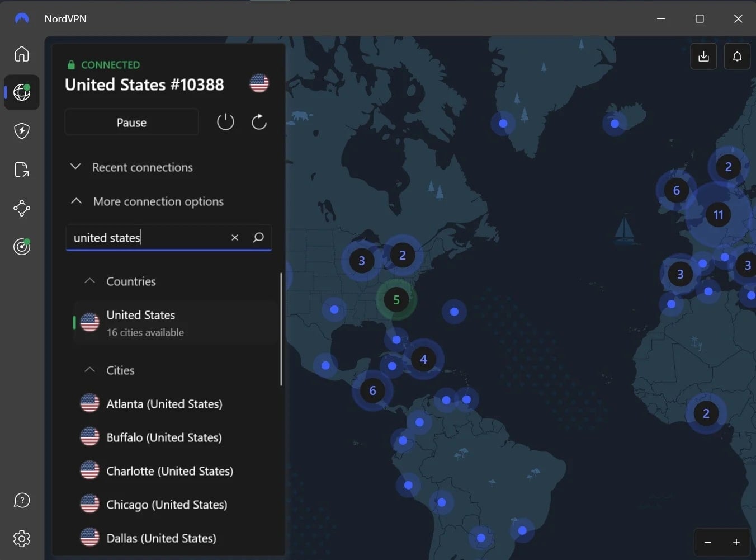This screenshot has height=560, width=756.
Task: Open the Meshnet panel
Action: coord(21,208)
